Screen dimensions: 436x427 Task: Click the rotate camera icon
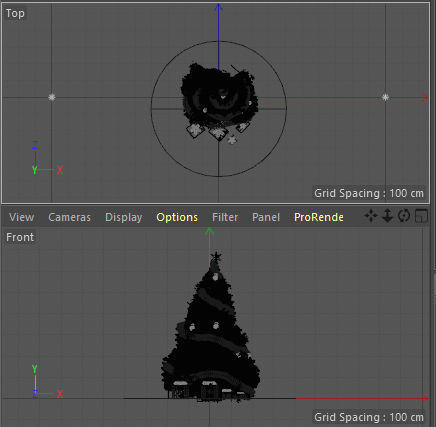404,216
